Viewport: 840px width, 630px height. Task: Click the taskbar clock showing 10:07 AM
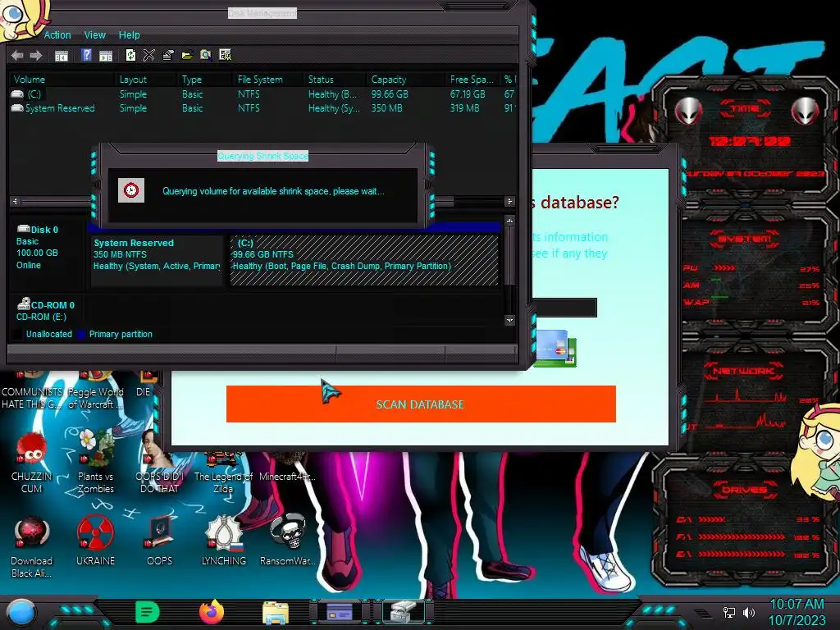797,612
